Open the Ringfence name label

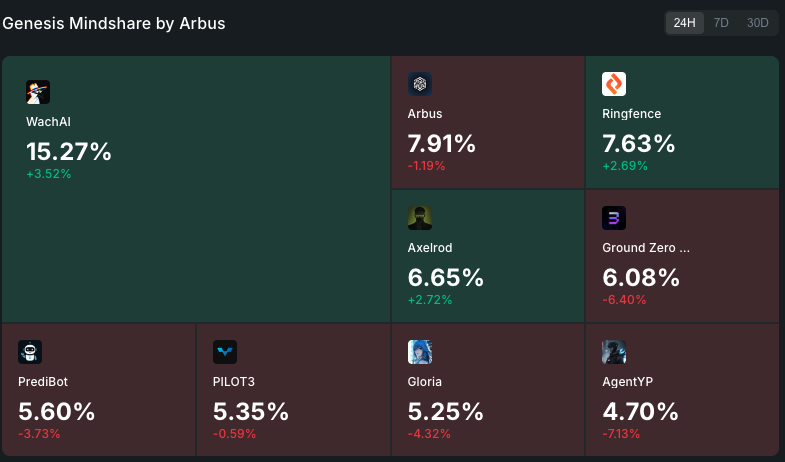[x=631, y=114]
